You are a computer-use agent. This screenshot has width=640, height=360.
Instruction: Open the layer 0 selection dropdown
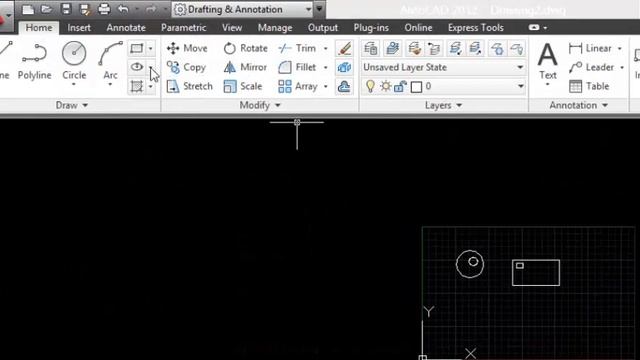(x=520, y=86)
